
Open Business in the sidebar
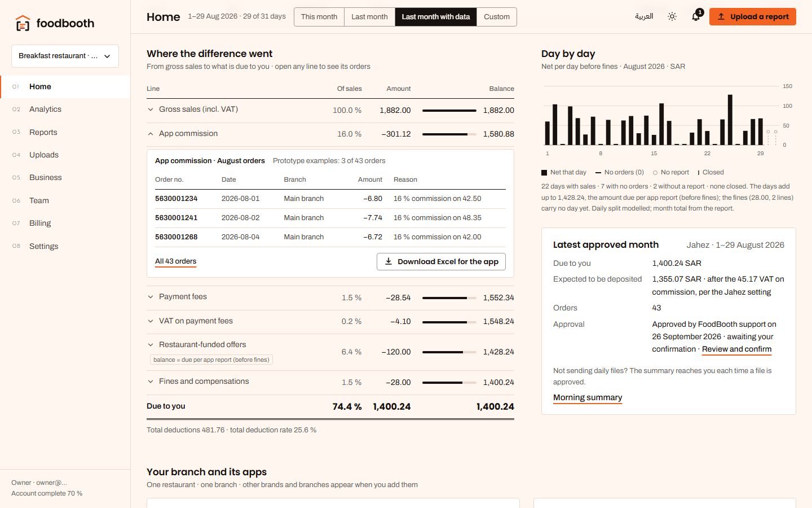click(65, 177)
